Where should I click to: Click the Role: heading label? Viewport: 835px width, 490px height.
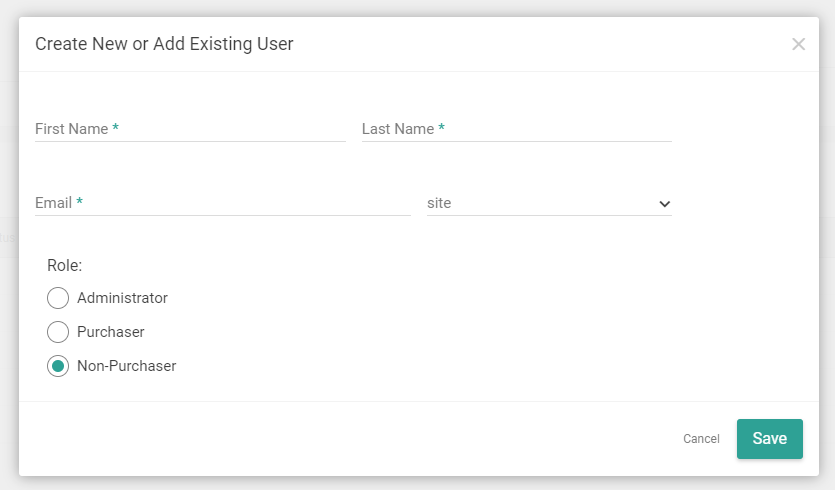[64, 266]
